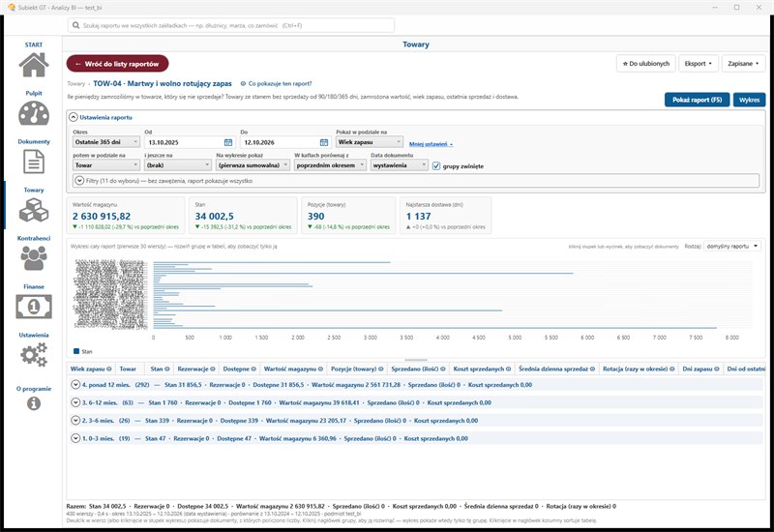Click the Pozycje (towary) 390 tile
This screenshot has height=532, width=774.
[x=348, y=215]
